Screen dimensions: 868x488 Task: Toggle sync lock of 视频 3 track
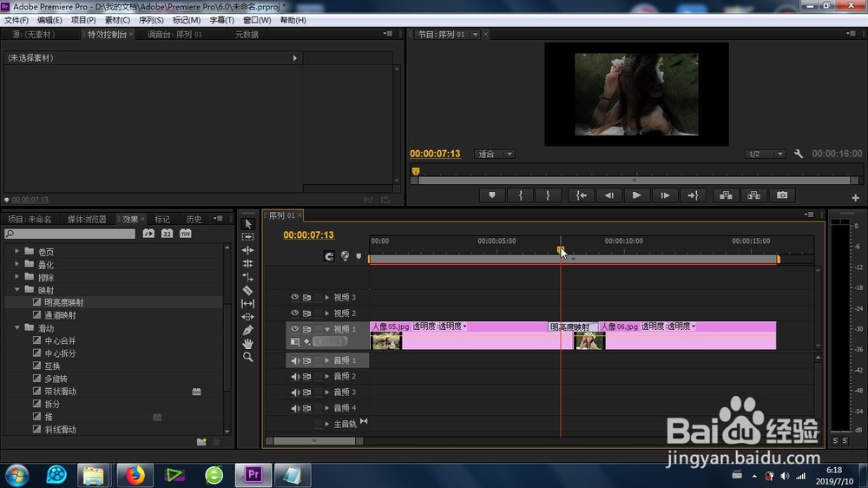(306, 298)
